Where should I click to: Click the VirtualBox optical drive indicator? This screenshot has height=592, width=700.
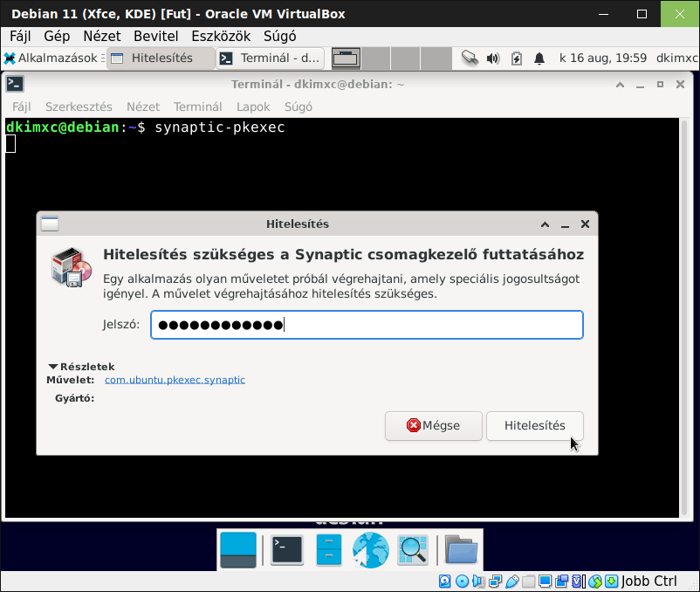(462, 581)
